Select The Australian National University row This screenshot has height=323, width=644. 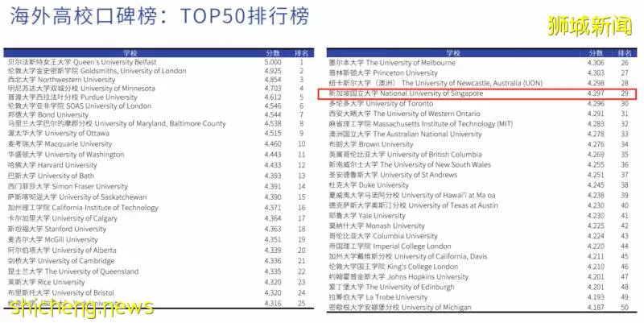coord(406,135)
